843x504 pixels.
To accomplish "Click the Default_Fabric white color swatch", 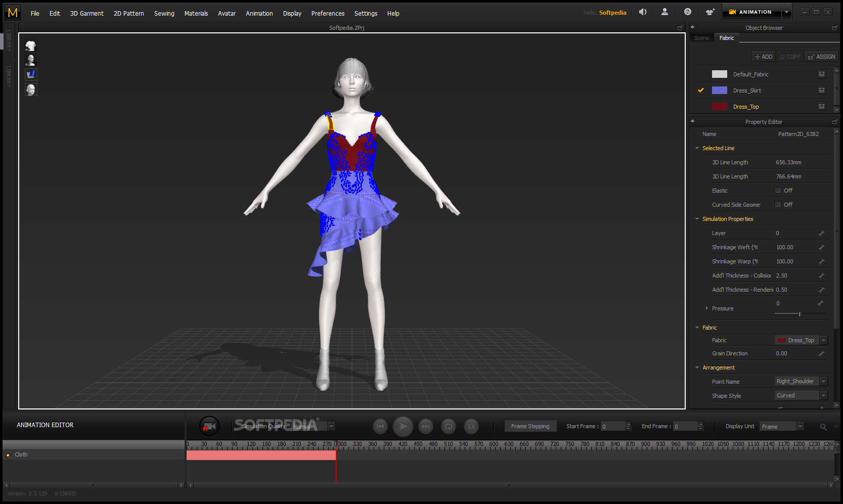I will point(720,74).
